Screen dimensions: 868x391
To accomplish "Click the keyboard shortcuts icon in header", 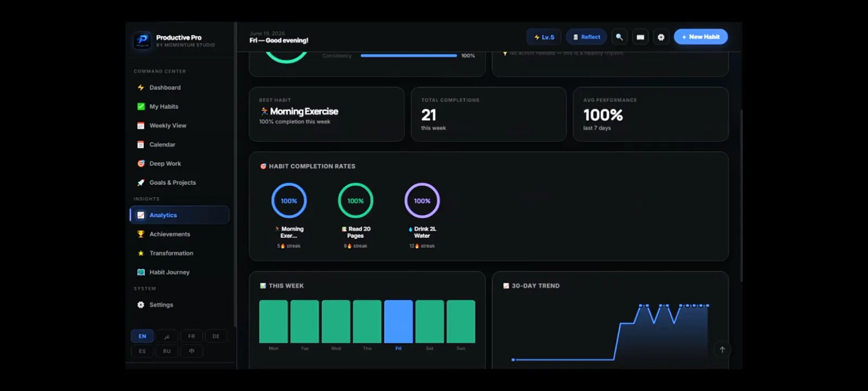I will 640,37.
